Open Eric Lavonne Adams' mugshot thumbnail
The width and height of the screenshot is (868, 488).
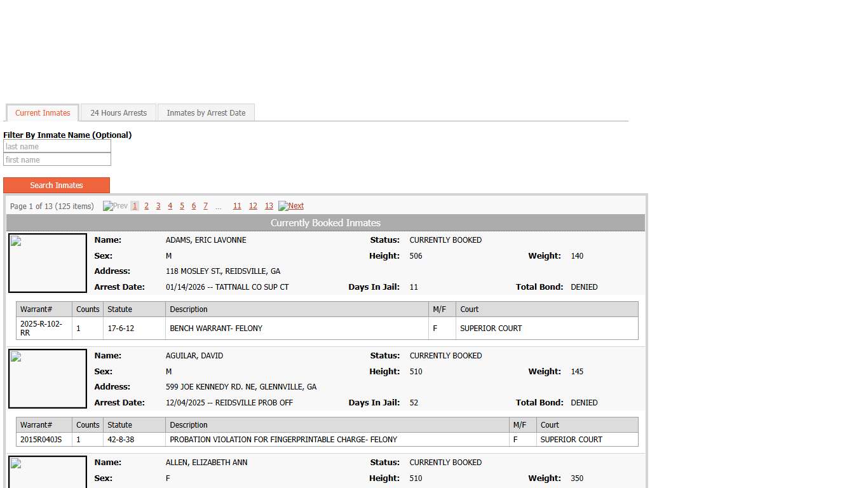pyautogui.click(x=48, y=263)
